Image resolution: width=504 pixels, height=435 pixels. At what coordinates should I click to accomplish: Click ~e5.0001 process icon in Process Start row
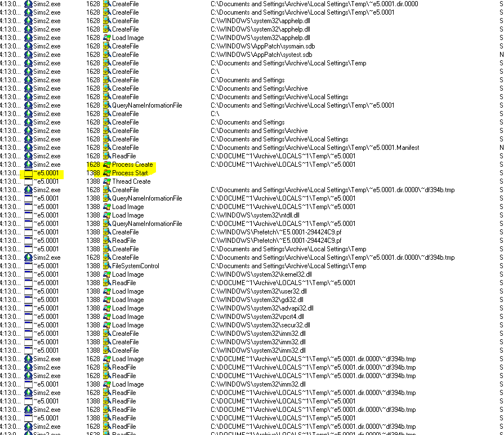(28, 173)
